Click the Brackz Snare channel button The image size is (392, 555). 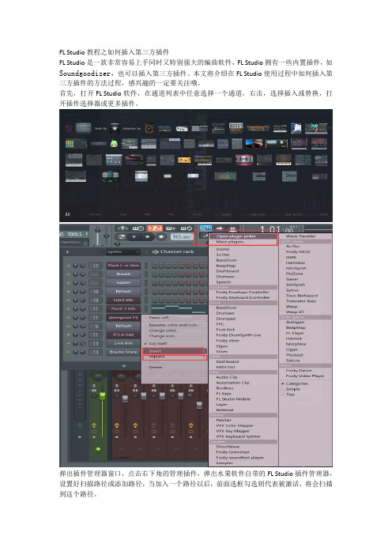tap(123, 352)
